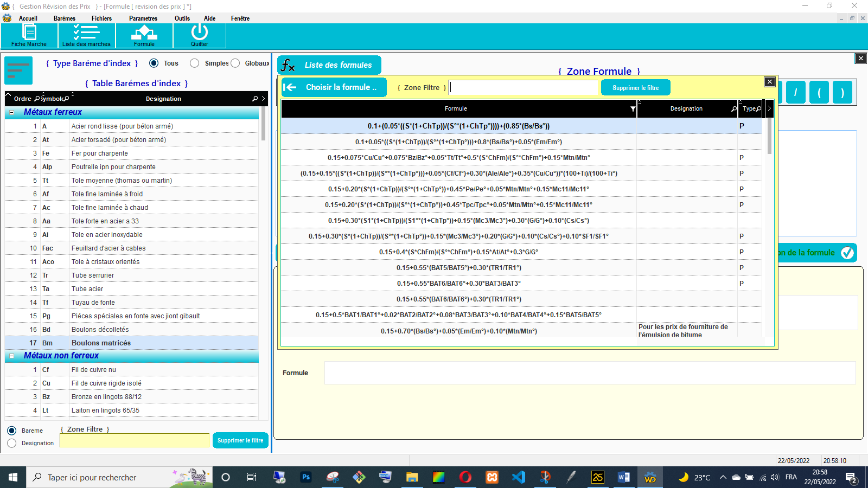Collapse the Métaux non ferreux group
The height and width of the screenshot is (488, 868).
point(11,356)
